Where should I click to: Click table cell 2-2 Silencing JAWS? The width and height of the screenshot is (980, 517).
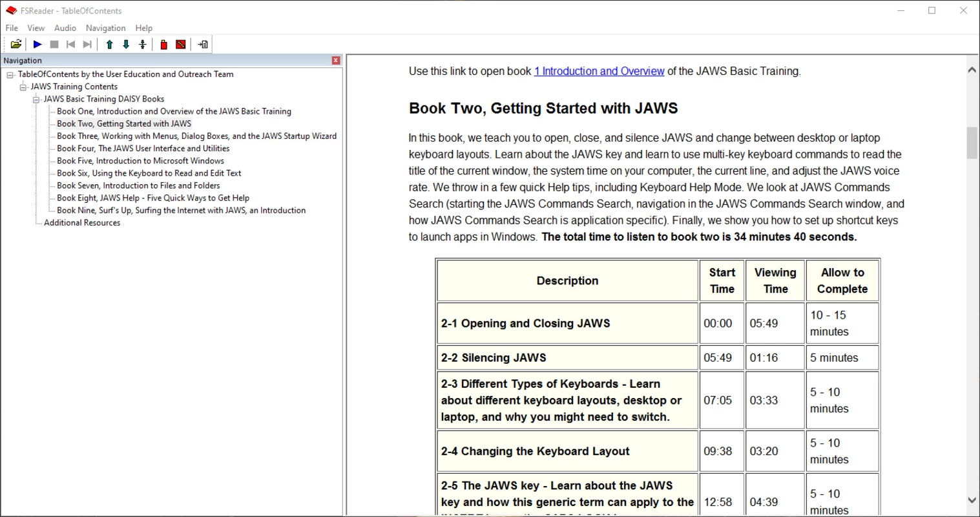tap(567, 357)
